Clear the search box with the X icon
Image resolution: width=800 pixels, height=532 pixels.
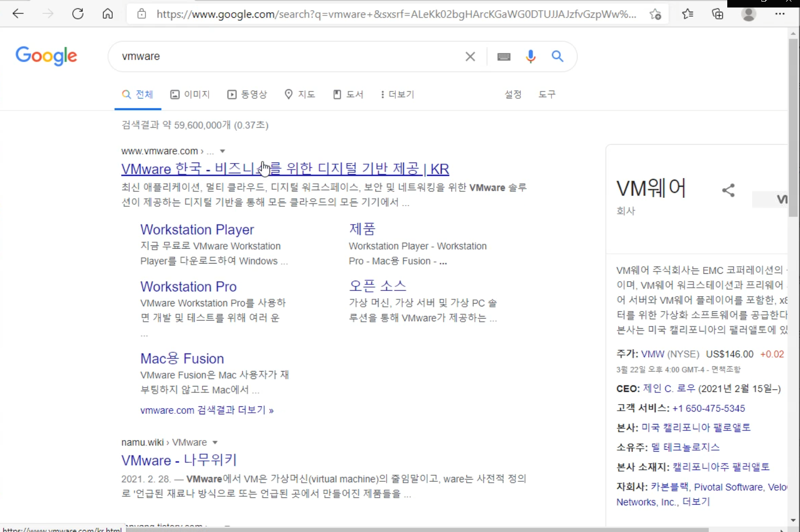point(470,57)
